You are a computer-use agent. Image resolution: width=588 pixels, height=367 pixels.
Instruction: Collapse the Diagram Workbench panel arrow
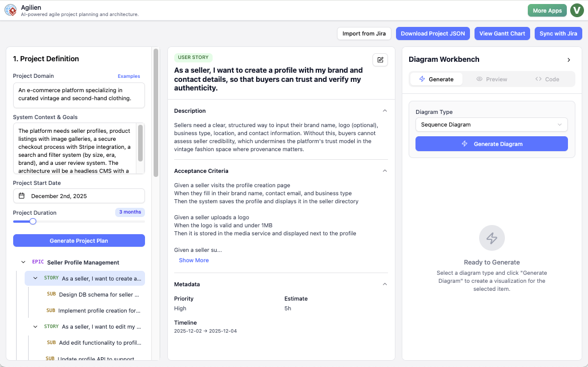569,60
